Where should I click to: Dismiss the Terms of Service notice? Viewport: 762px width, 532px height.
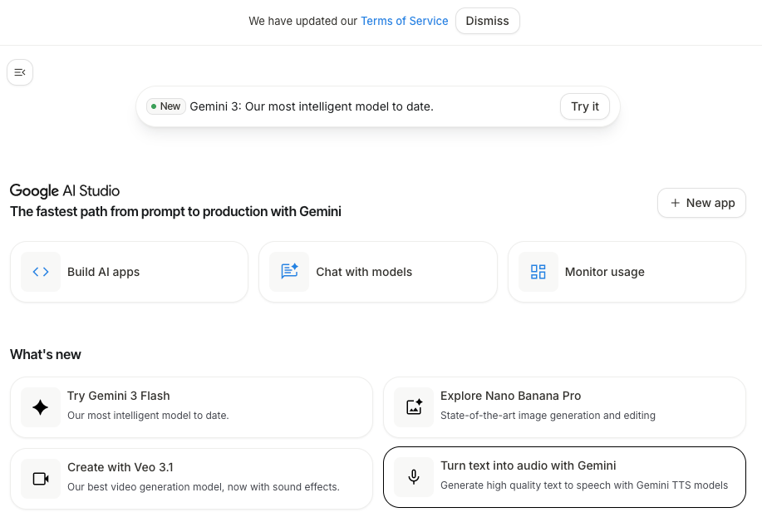[487, 21]
